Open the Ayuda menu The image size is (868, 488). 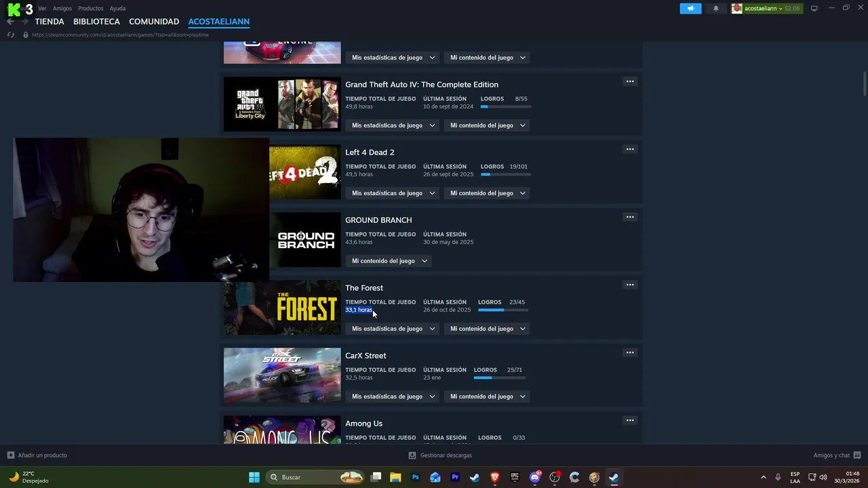click(x=117, y=8)
